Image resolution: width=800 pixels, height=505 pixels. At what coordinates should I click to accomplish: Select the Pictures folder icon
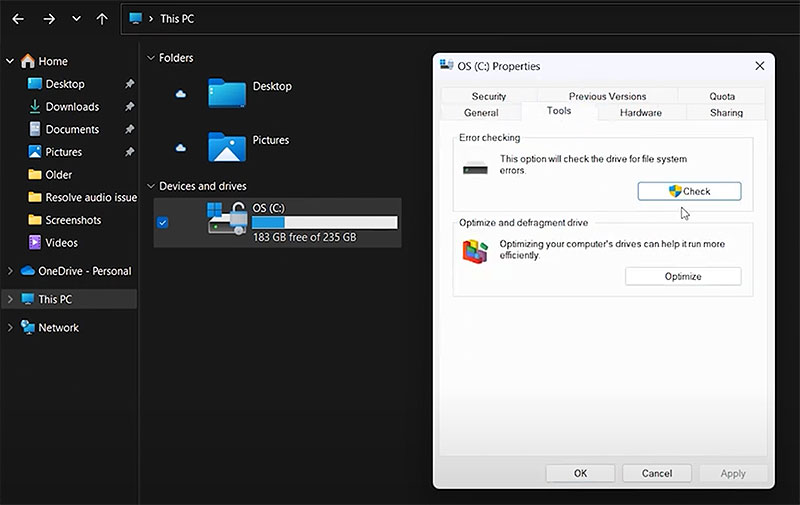coord(227,147)
